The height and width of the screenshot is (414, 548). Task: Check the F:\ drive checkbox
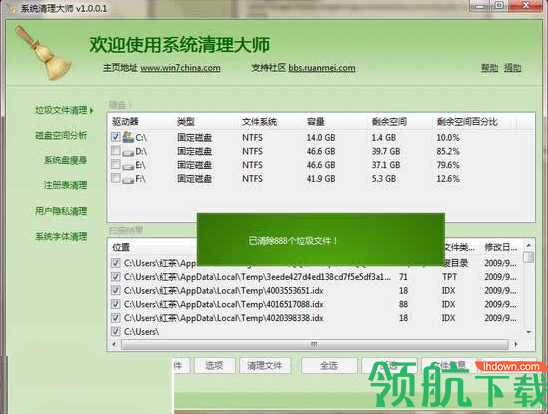click(116, 178)
